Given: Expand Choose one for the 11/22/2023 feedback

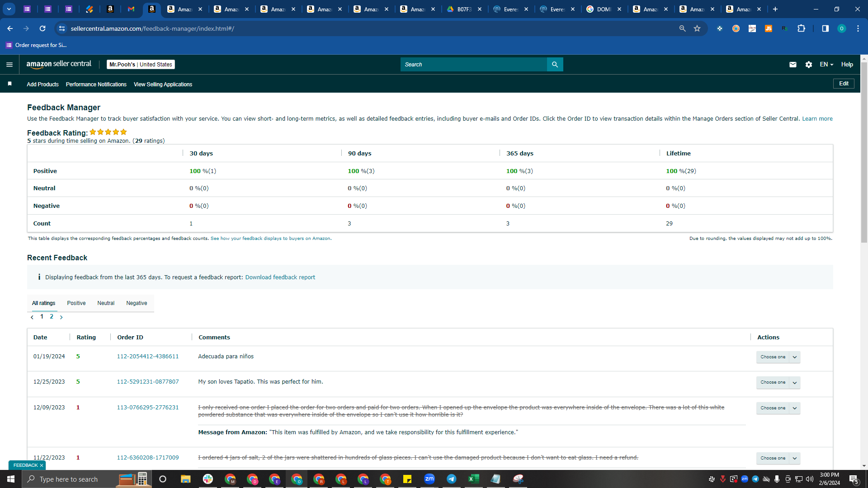Looking at the screenshot, I should coord(778,458).
